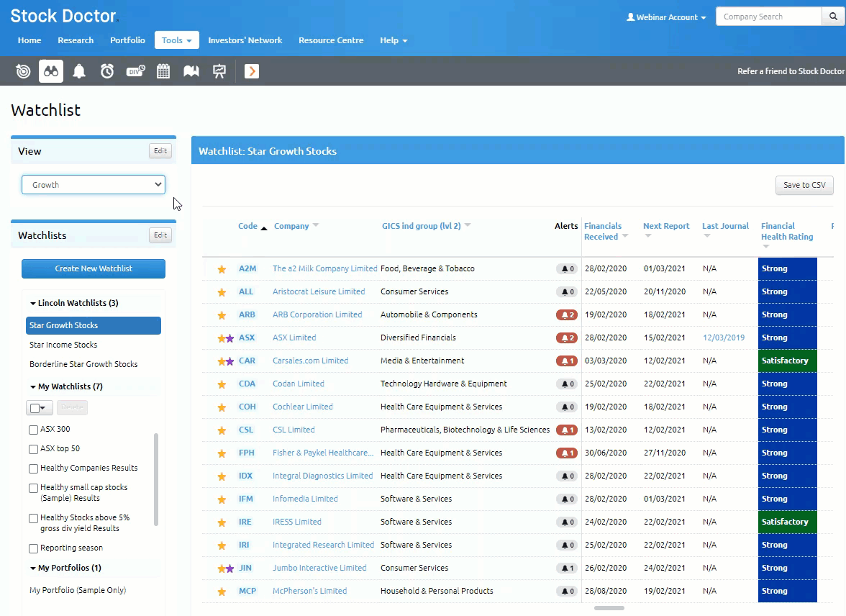Screen dimensions: 846x616
Task: Open the DIV dividend tool icon
Action: (x=135, y=71)
